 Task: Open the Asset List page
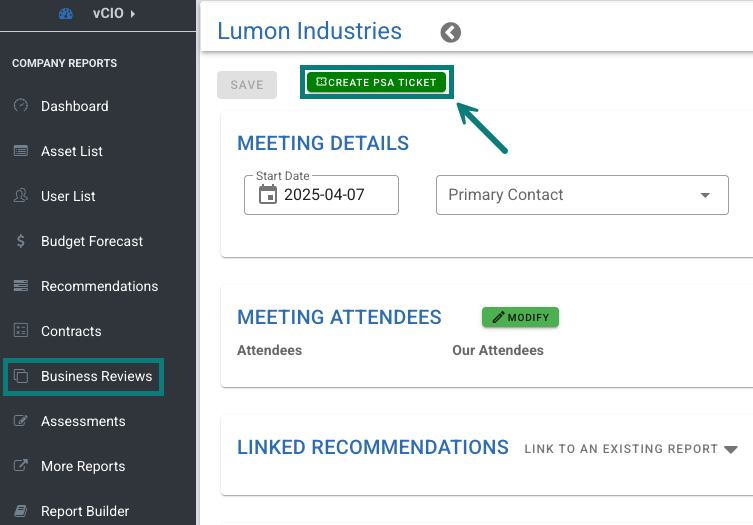click(72, 151)
